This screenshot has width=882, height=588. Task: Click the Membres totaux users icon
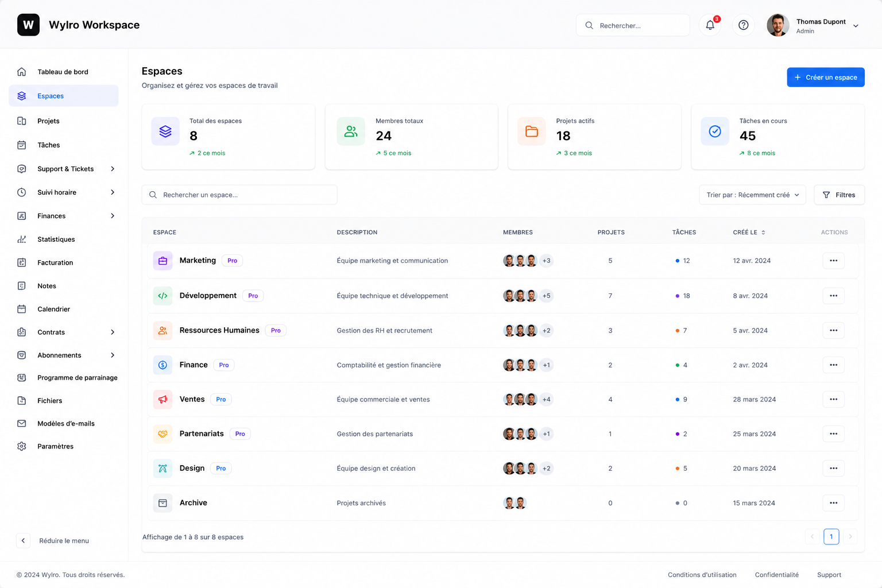tap(351, 131)
